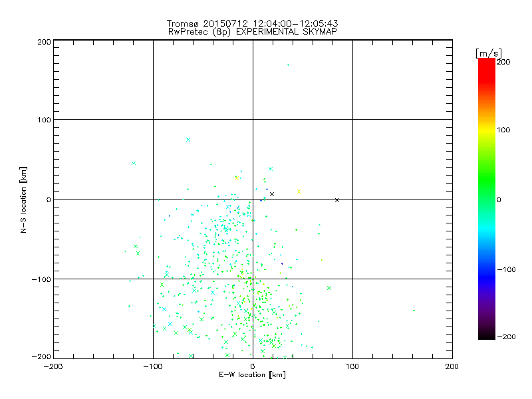Click the isolated green dot near the top of the plot
Image resolution: width=532 pixels, height=399 pixels.
click(288, 65)
